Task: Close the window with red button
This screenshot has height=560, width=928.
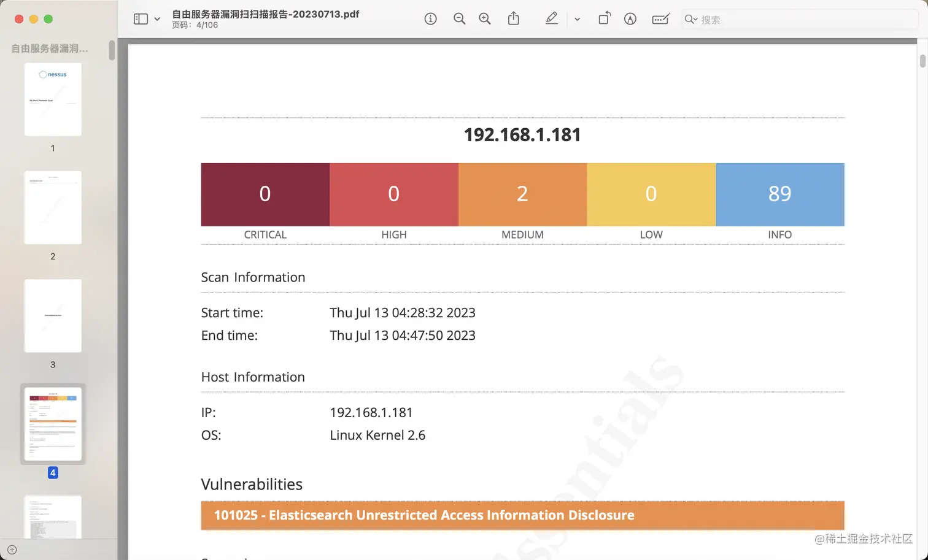Action: click(x=19, y=19)
